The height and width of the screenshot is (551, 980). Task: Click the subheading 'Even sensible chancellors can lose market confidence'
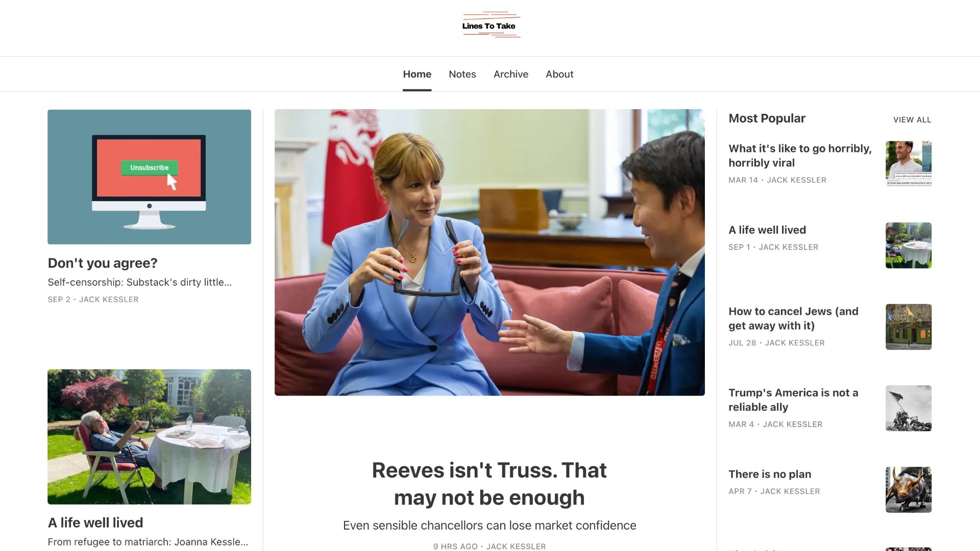(x=489, y=525)
